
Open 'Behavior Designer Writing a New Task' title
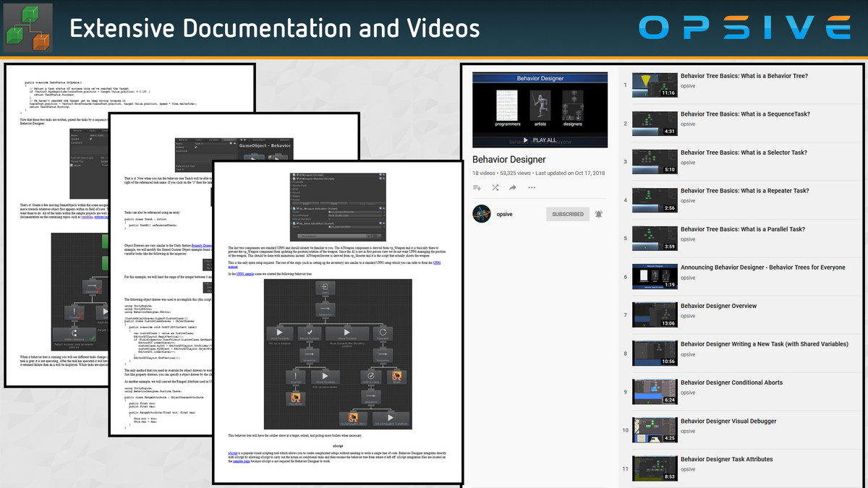(x=765, y=344)
